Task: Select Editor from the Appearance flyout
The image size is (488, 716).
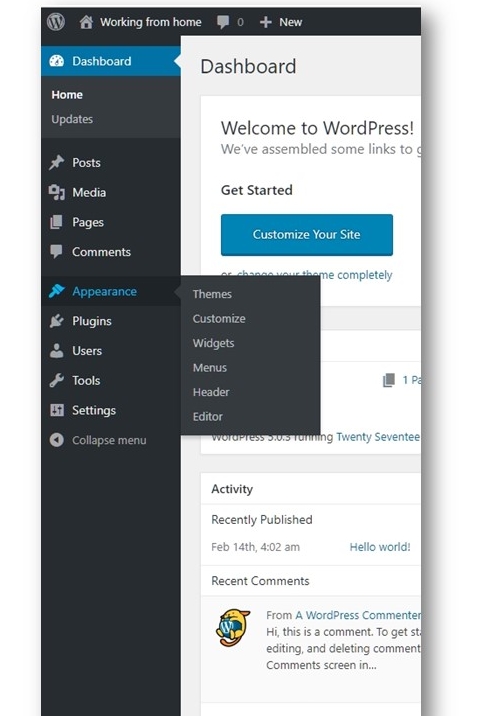Action: [208, 416]
